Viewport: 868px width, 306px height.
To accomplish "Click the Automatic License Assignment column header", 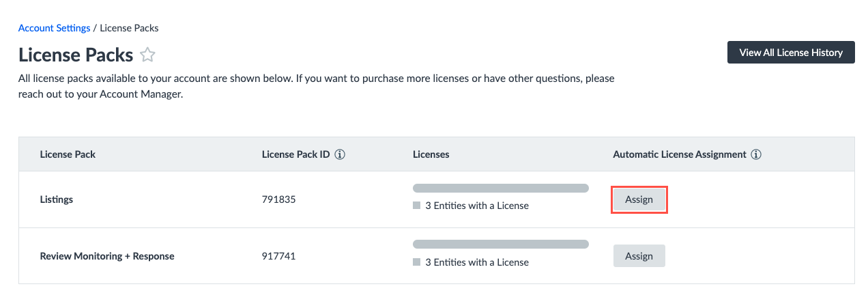I will (680, 154).
